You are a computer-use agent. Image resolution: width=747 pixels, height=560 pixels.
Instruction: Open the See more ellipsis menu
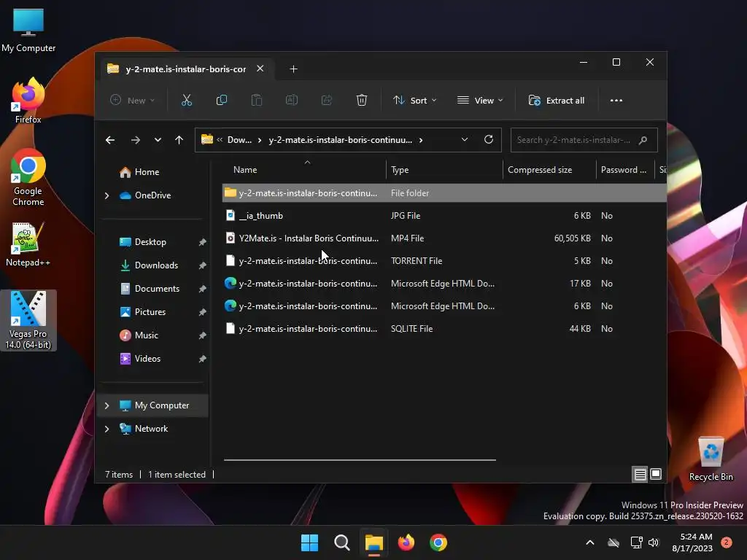pos(616,101)
